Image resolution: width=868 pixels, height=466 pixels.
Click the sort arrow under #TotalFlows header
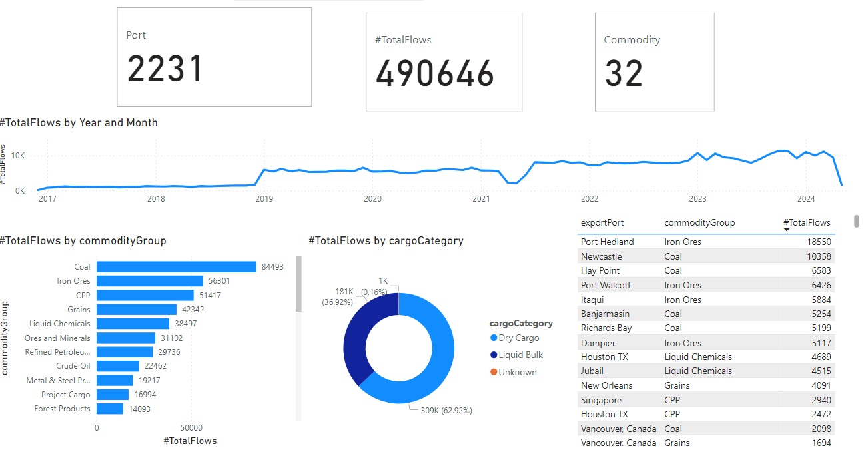click(787, 230)
